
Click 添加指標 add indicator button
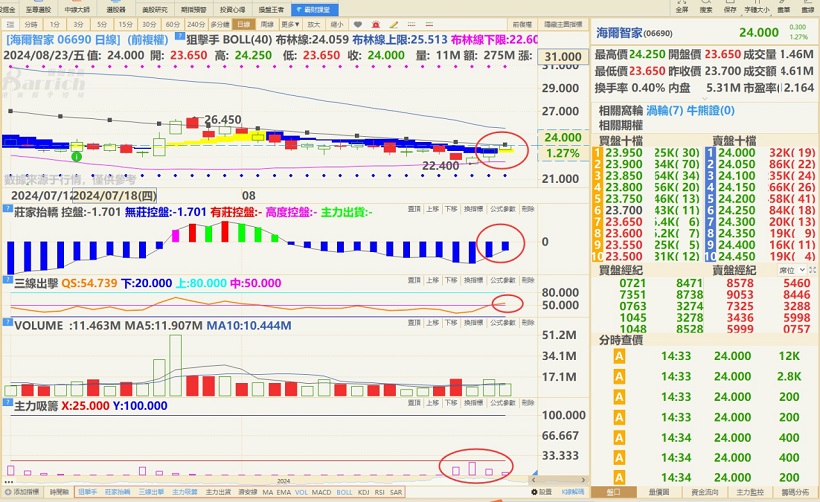21,492
